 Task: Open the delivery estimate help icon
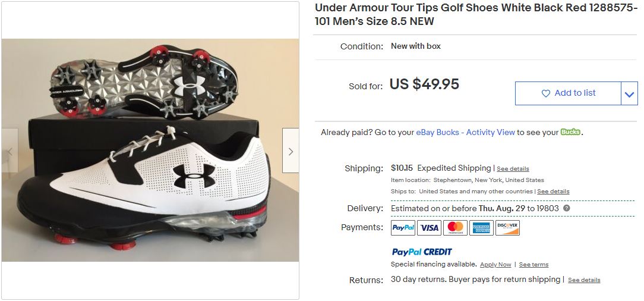(x=567, y=209)
